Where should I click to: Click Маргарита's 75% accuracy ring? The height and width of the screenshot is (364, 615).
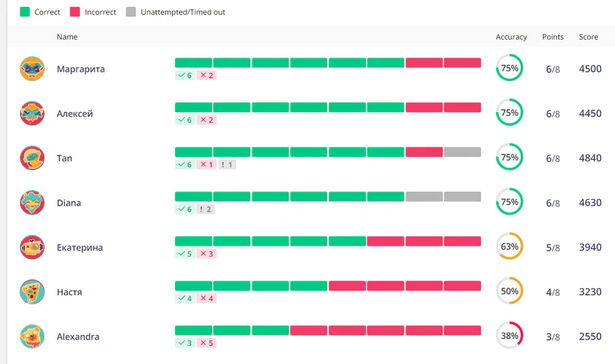(509, 68)
